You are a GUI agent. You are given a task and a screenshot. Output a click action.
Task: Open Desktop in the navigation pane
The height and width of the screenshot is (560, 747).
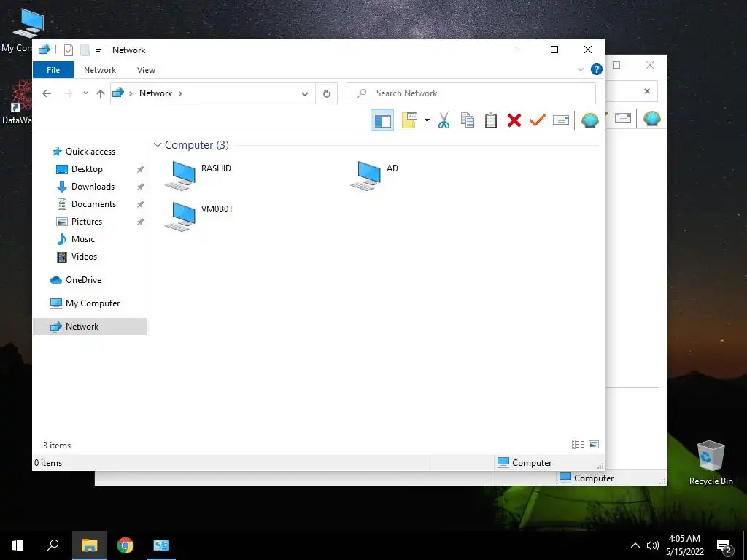pos(87,169)
